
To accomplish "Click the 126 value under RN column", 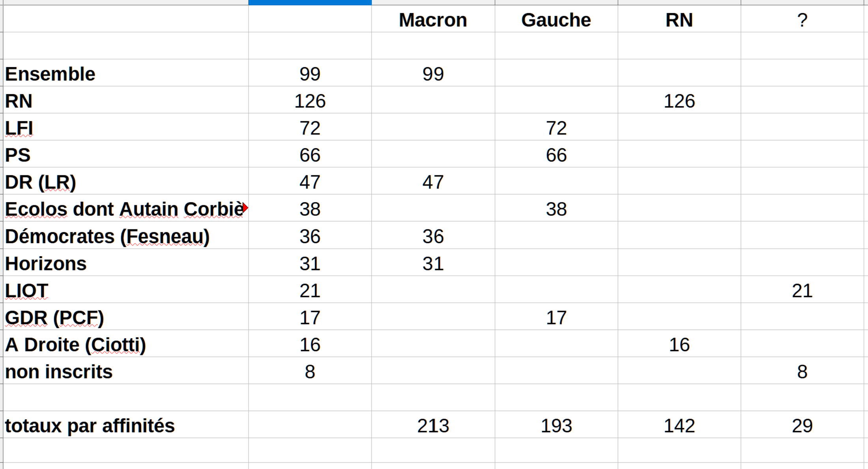I will point(679,101).
